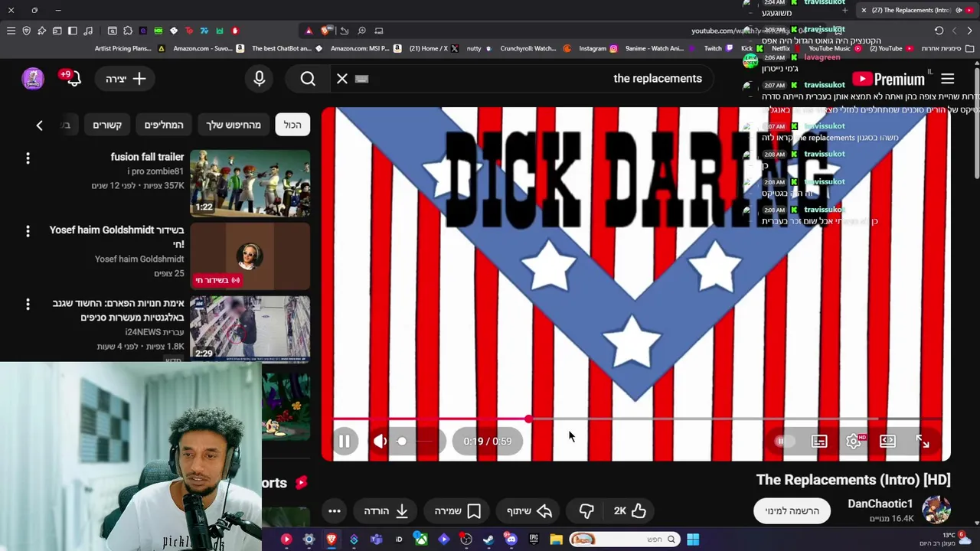Open options for 'fusion fall trailer' video
Image resolution: width=980 pixels, height=551 pixels.
tap(28, 158)
